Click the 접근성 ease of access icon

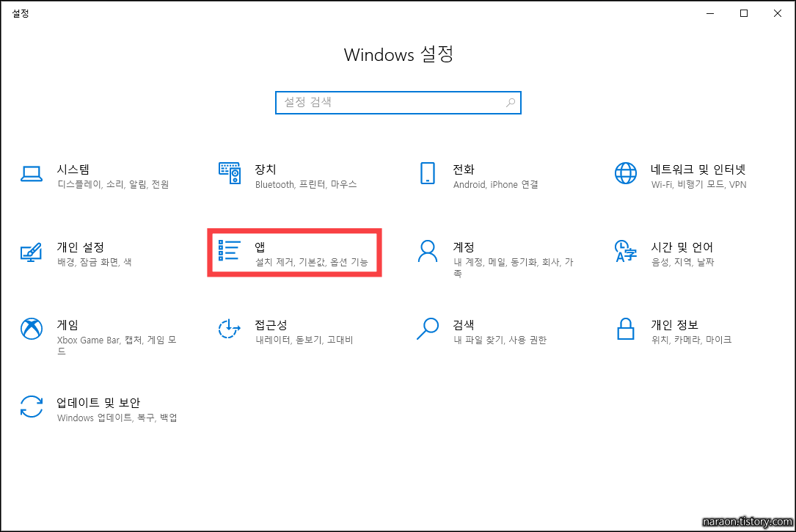(230, 329)
